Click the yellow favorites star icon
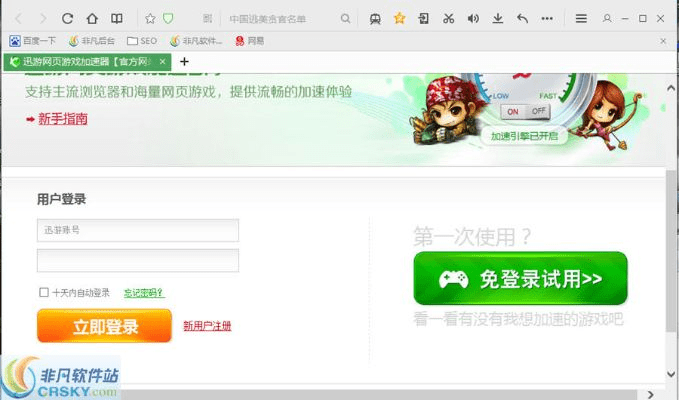The image size is (679, 400). 399,18
